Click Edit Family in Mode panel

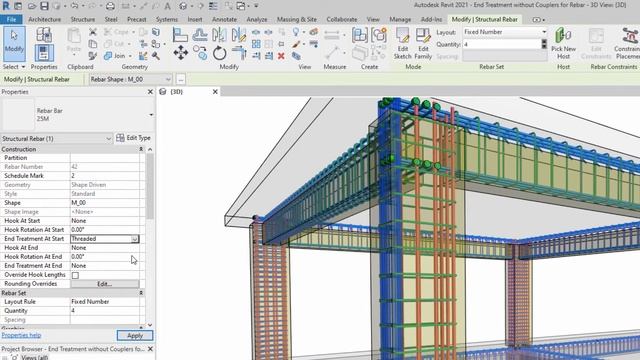pyautogui.click(x=423, y=44)
